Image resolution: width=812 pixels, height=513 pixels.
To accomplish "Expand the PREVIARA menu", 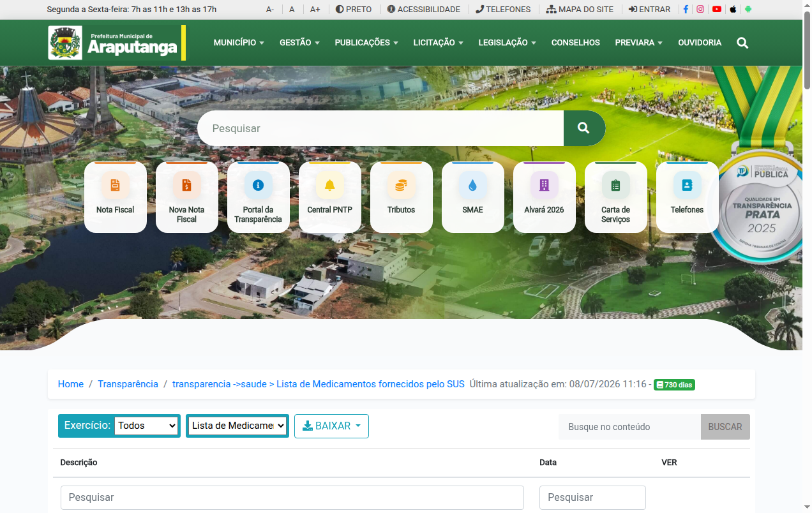I will tap(638, 43).
